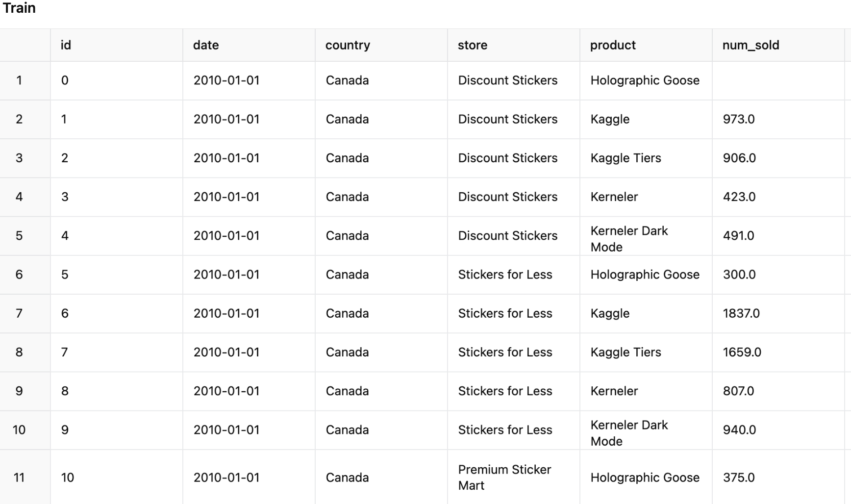The width and height of the screenshot is (851, 504).
Task: Click the store column header
Action: click(513, 45)
